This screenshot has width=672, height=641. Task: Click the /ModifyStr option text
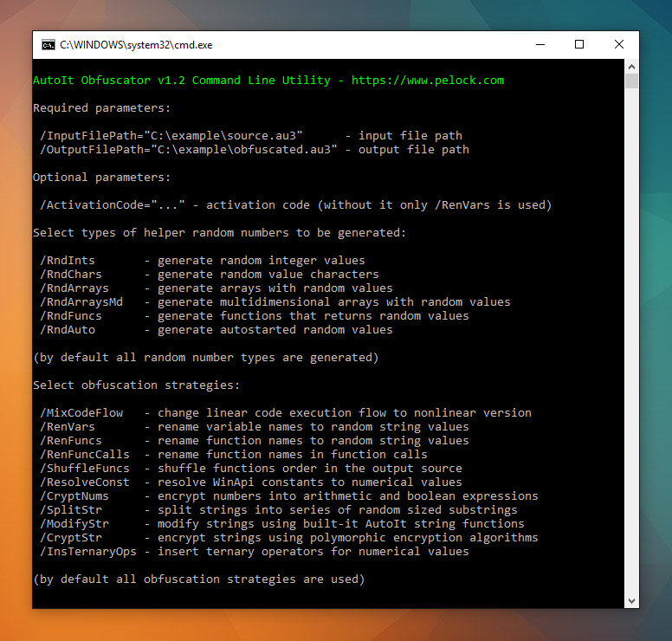pos(74,524)
